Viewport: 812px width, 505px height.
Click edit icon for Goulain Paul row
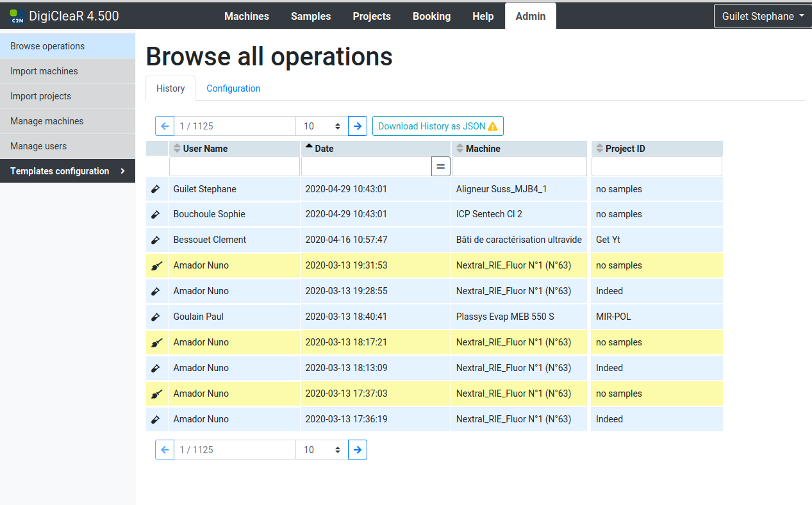point(156,317)
